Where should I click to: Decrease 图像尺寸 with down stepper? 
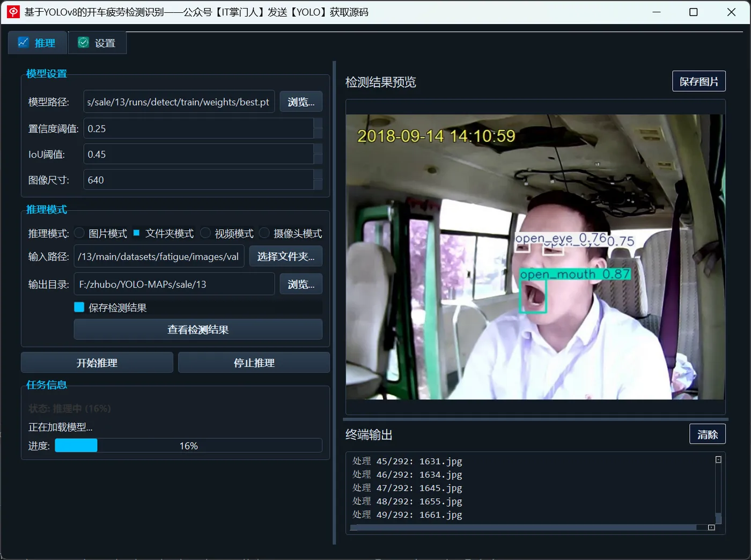(x=318, y=185)
